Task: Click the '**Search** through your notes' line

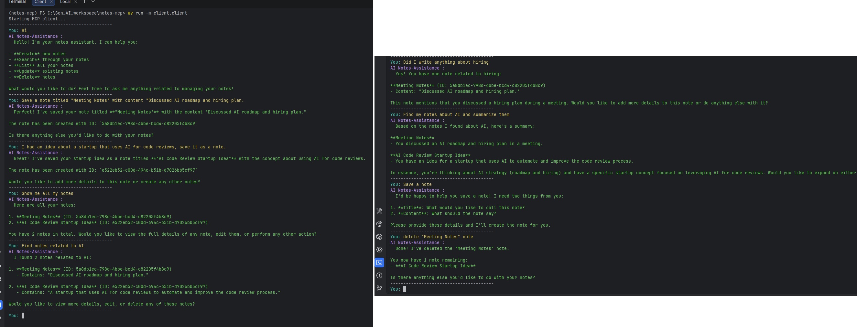Action: (49, 59)
